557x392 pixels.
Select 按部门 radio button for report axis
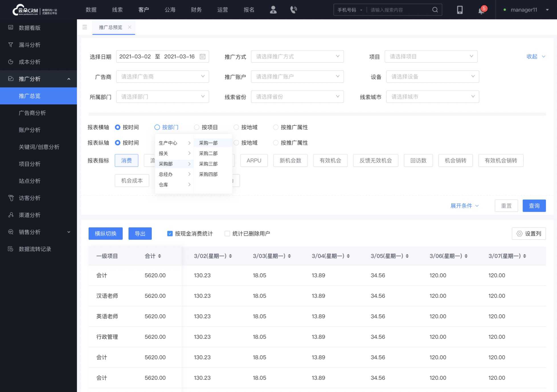pos(157,127)
